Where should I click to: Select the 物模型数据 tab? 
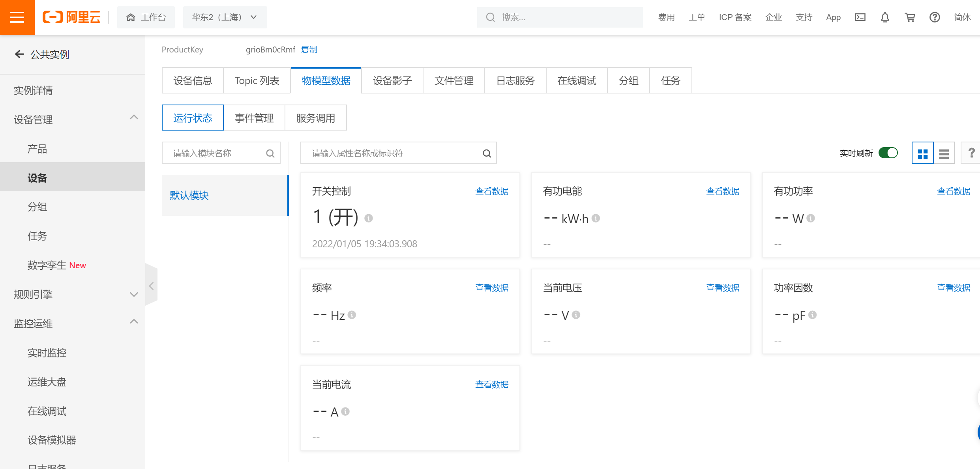pyautogui.click(x=326, y=80)
